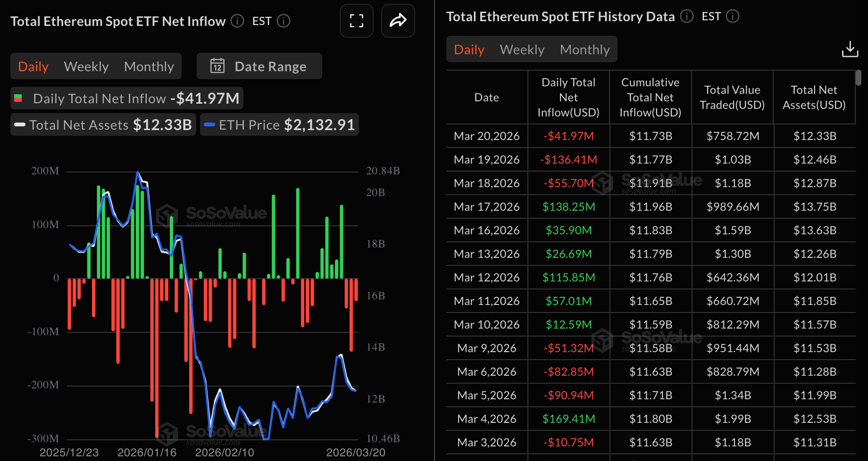Viewport: 868px width, 461px height.
Task: Select Monthly tab in history table
Action: [584, 49]
